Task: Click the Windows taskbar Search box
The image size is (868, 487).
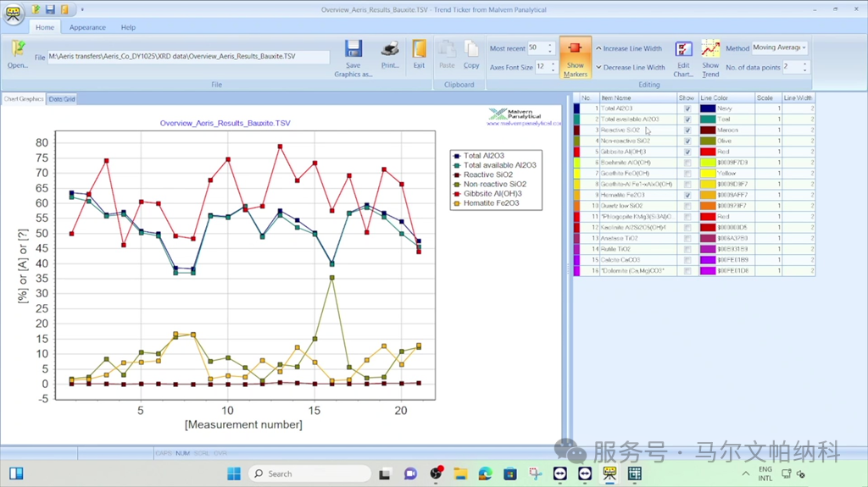Action: [x=310, y=473]
